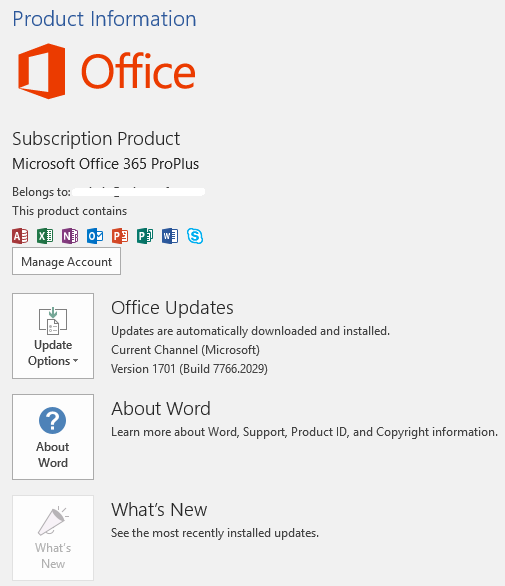505x586 pixels.
Task: Click the Skype for Business icon
Action: click(x=195, y=236)
